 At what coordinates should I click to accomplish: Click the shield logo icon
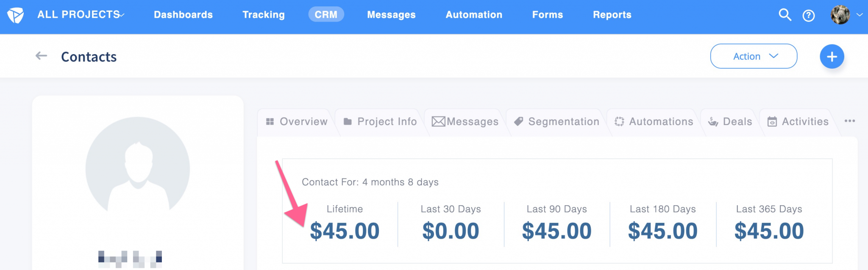(16, 15)
